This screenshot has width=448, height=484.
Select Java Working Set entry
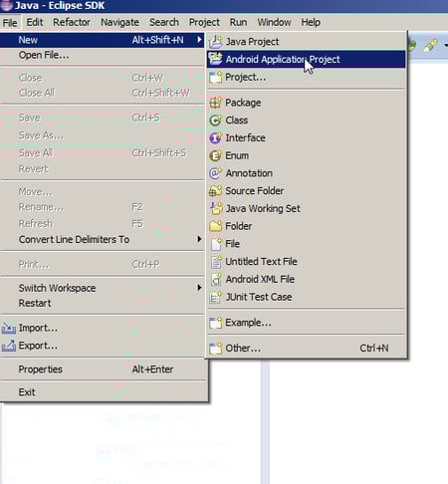pos(306,208)
